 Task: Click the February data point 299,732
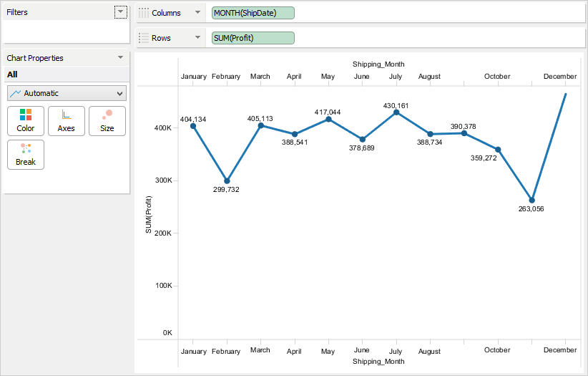click(x=227, y=181)
